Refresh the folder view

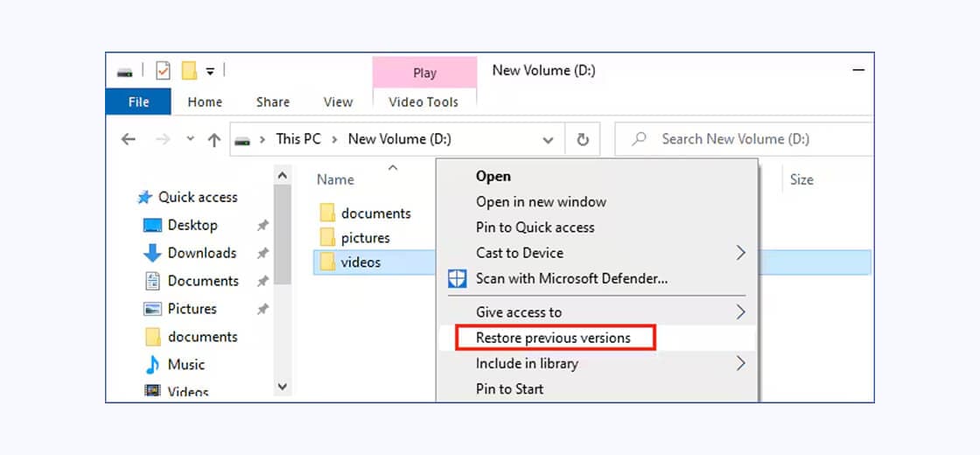point(583,139)
